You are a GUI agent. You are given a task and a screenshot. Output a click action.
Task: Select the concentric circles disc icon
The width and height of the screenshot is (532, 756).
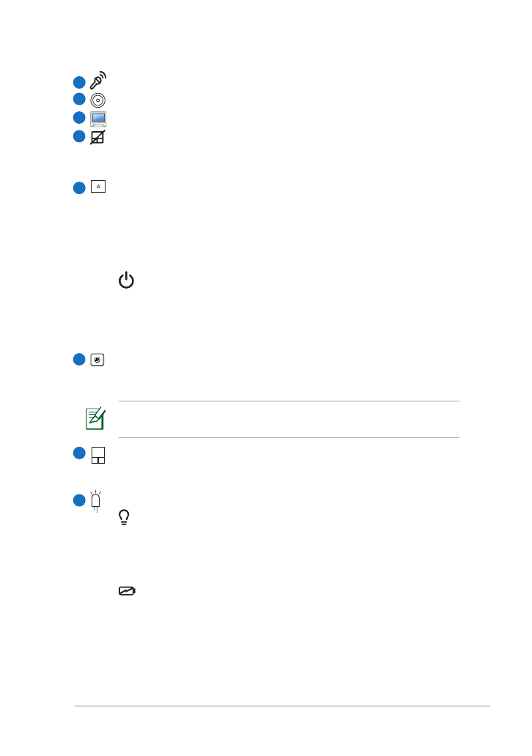point(98,100)
